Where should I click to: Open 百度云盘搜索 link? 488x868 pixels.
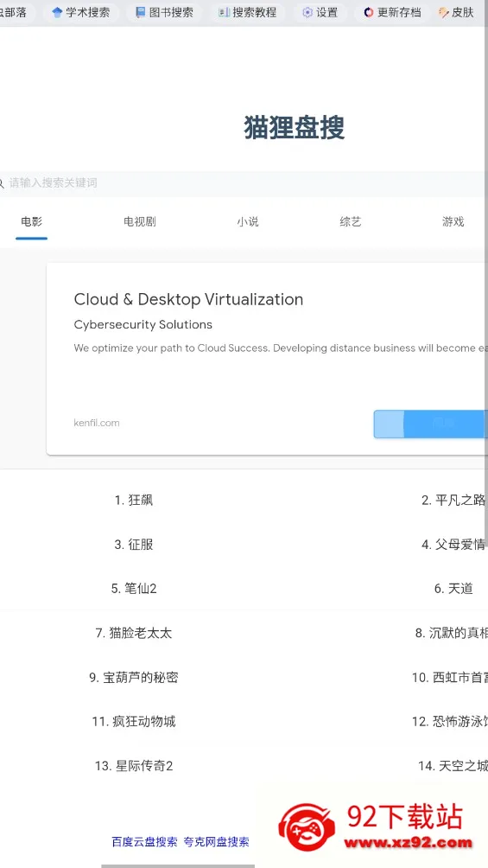coord(144,842)
